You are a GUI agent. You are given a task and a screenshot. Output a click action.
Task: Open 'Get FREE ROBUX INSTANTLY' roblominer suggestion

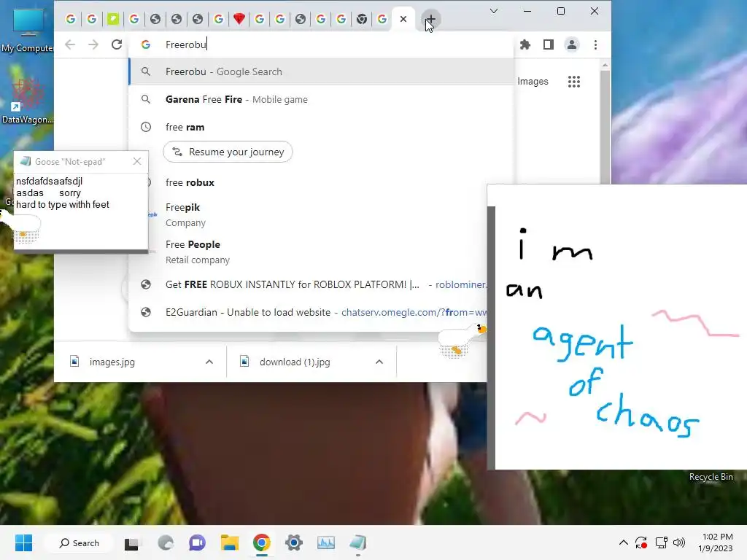coord(309,285)
